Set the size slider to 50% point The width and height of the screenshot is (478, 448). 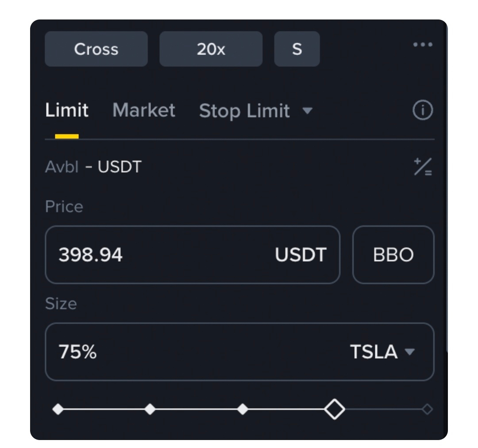point(243,409)
